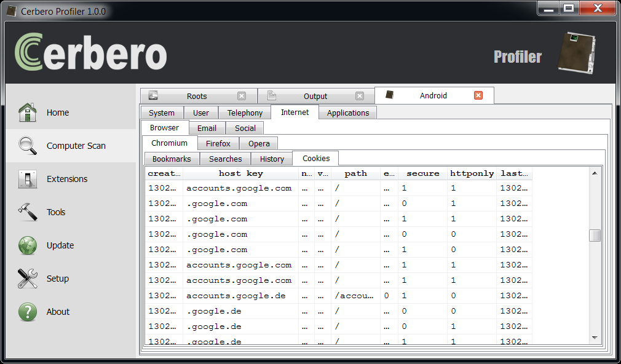Close the Cerbero Profiler window
The image size is (621, 364).
coord(598,9)
